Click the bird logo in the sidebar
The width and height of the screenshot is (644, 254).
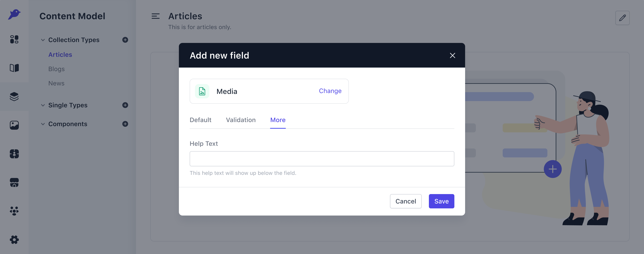click(14, 14)
